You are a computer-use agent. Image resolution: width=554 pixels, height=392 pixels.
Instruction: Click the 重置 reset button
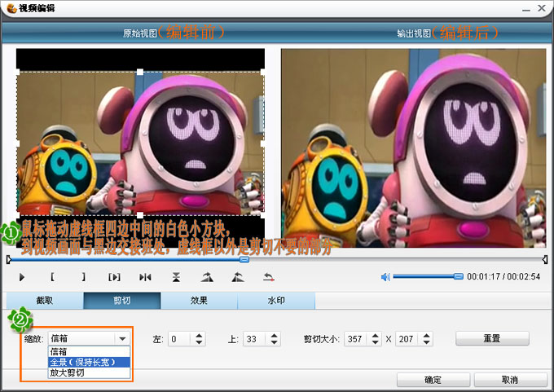pyautogui.click(x=492, y=338)
